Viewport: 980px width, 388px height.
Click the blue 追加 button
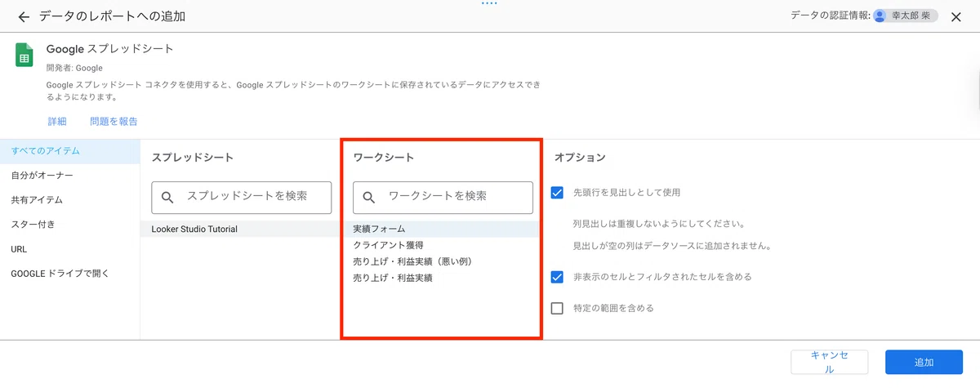tap(924, 363)
